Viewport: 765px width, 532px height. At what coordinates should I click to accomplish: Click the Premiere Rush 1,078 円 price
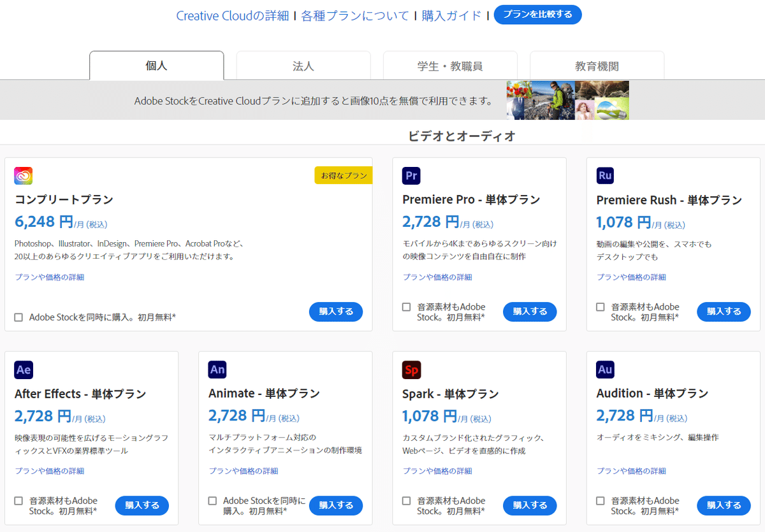[x=623, y=222]
